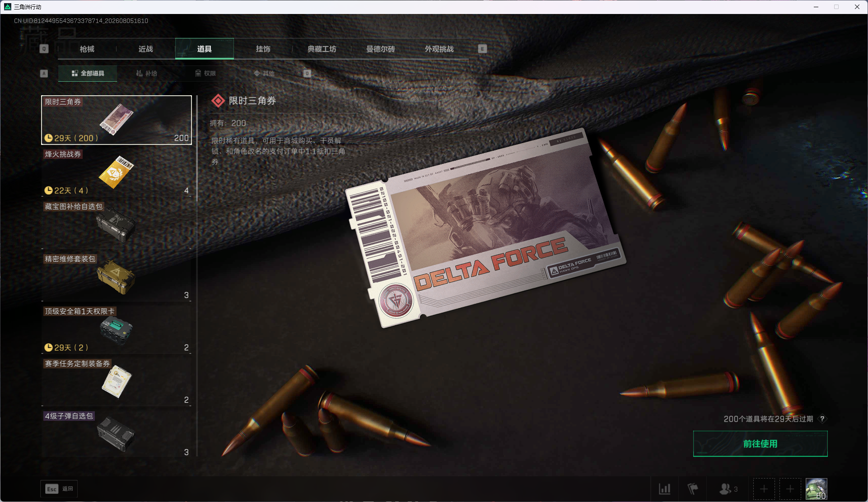
Task: Click the first empty squad slot plus
Action: (x=764, y=489)
